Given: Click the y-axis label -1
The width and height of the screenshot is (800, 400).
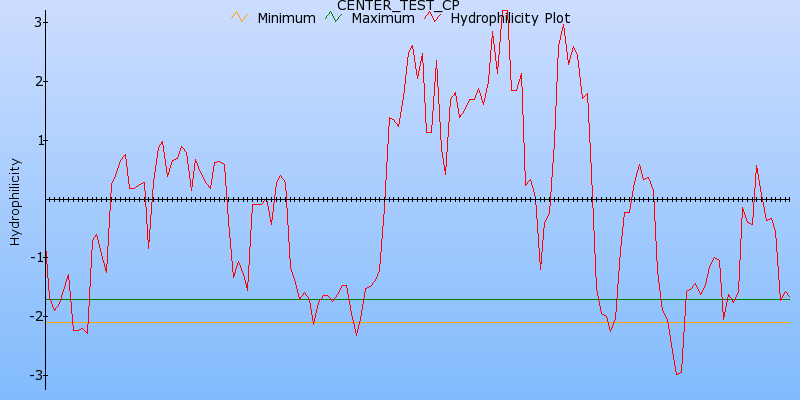Looking at the screenshot, I should click(35, 258).
